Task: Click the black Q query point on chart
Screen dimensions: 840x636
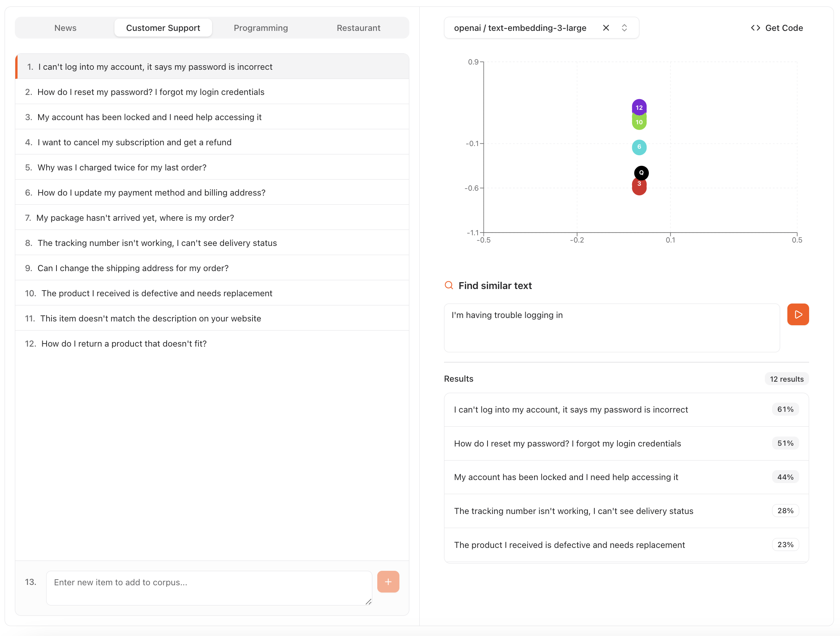Action: [x=641, y=172]
